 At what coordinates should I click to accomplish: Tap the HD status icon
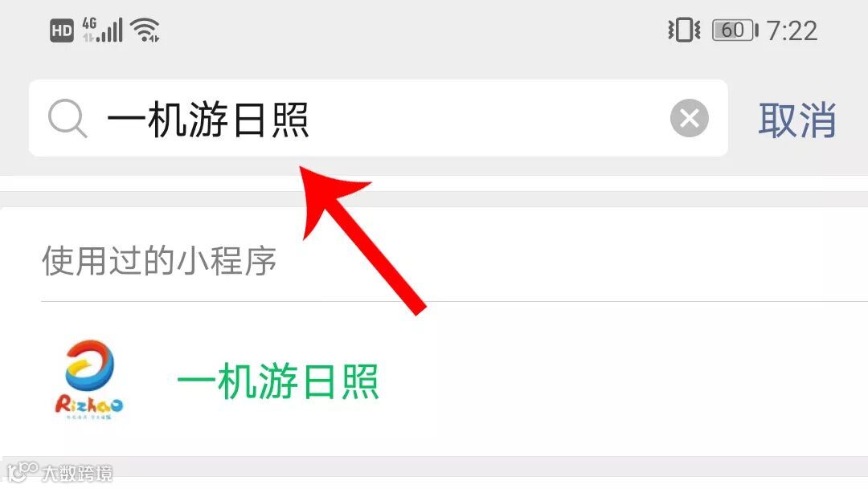click(x=61, y=31)
